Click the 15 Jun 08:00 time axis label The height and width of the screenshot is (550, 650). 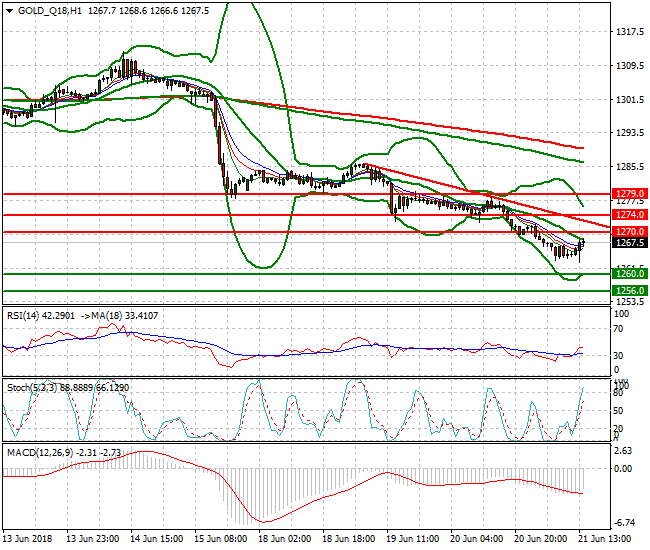click(221, 539)
